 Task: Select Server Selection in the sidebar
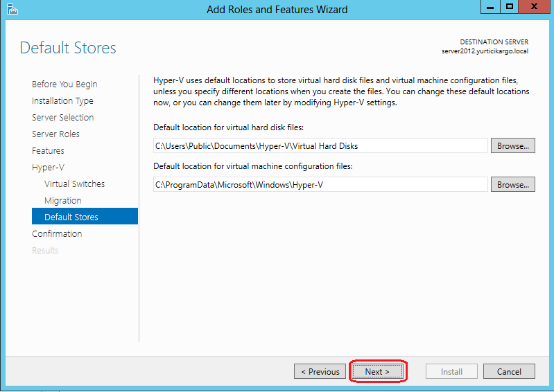point(62,118)
